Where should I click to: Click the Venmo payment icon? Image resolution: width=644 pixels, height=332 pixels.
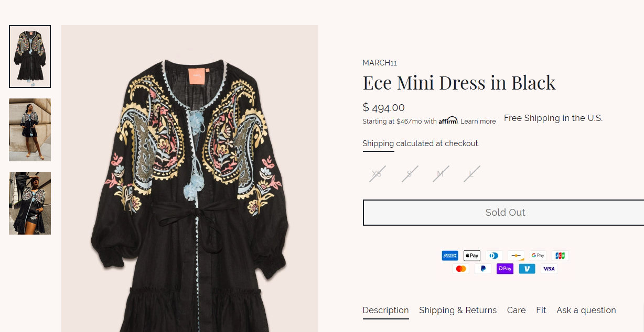pos(527,269)
